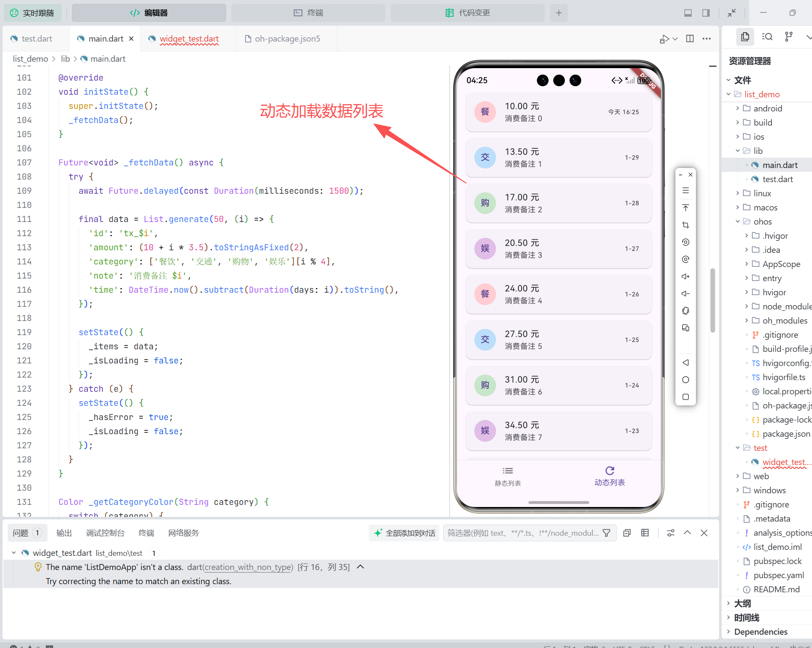Close the main.dart editor tab
The image size is (812, 648).
click(x=131, y=39)
